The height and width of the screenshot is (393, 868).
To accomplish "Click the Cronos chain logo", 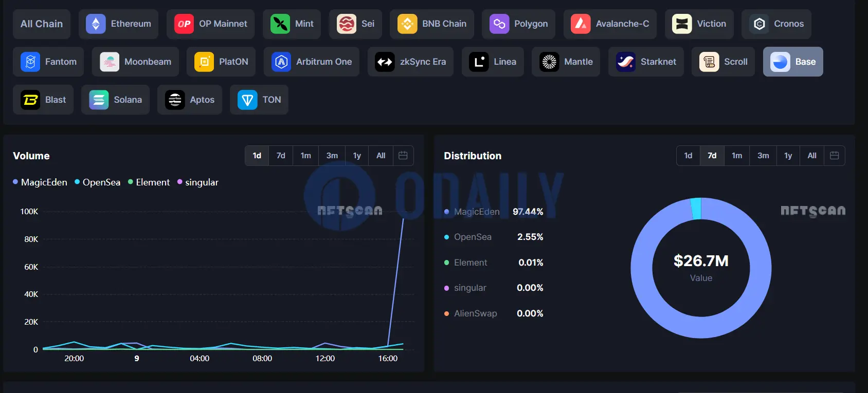I will (x=759, y=24).
